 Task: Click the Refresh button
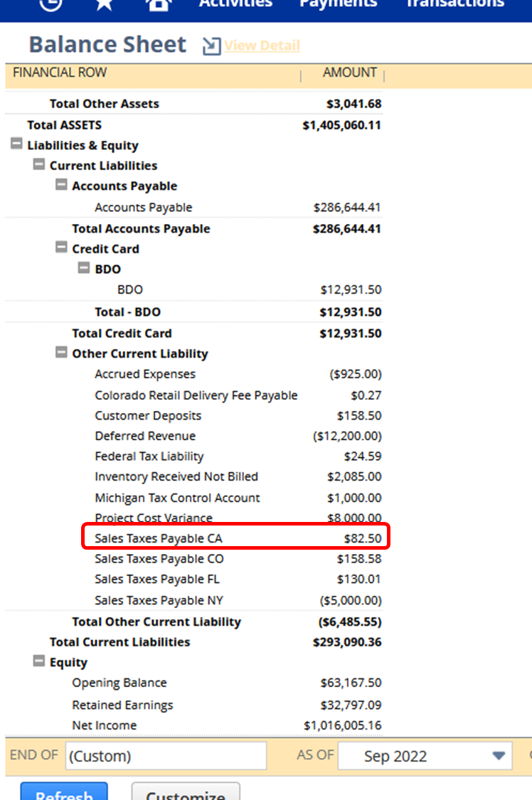click(x=64, y=791)
